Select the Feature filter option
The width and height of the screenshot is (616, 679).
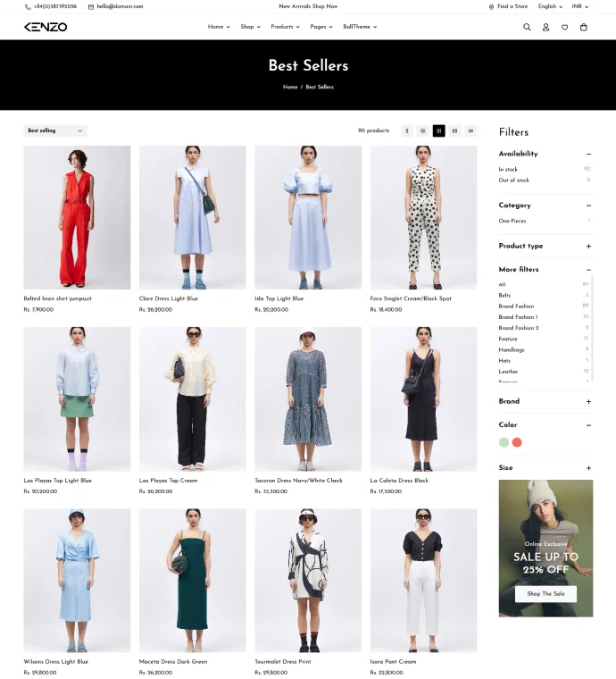[508, 339]
